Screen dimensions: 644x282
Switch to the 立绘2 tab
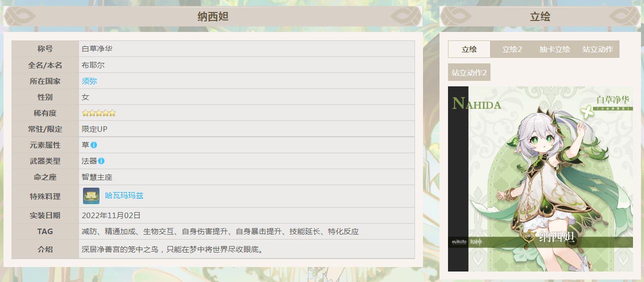512,49
